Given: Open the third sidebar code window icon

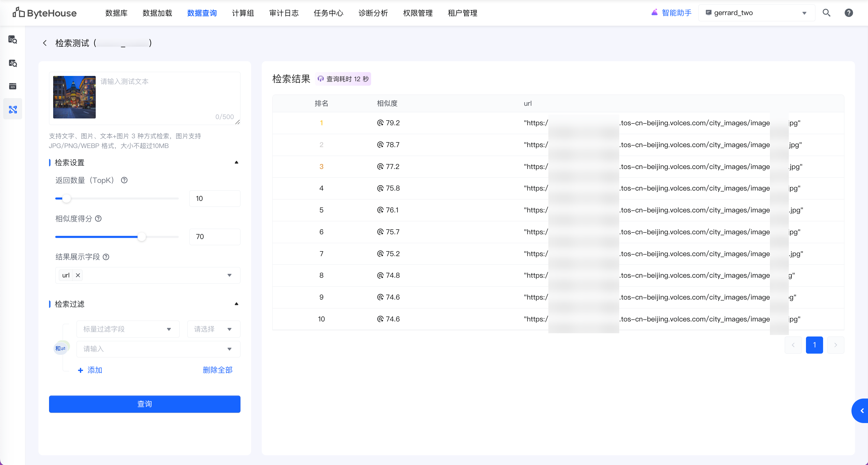Looking at the screenshot, I should pyautogui.click(x=13, y=87).
